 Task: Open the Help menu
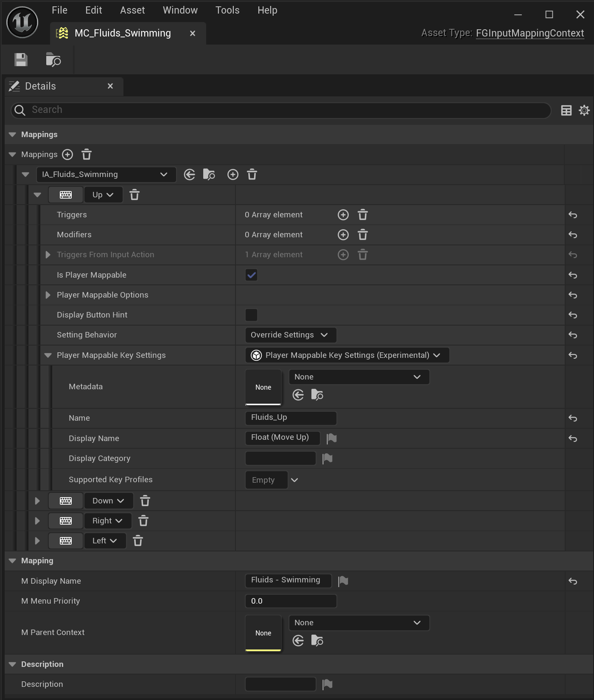pyautogui.click(x=267, y=10)
